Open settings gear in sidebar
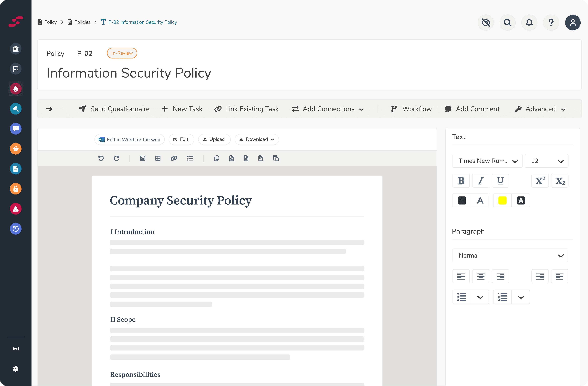Image resolution: width=588 pixels, height=386 pixels. point(16,369)
